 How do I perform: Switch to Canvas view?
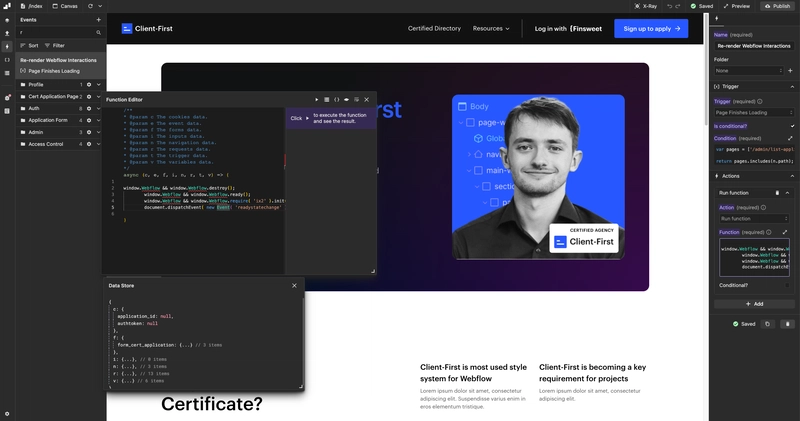pyautogui.click(x=65, y=6)
